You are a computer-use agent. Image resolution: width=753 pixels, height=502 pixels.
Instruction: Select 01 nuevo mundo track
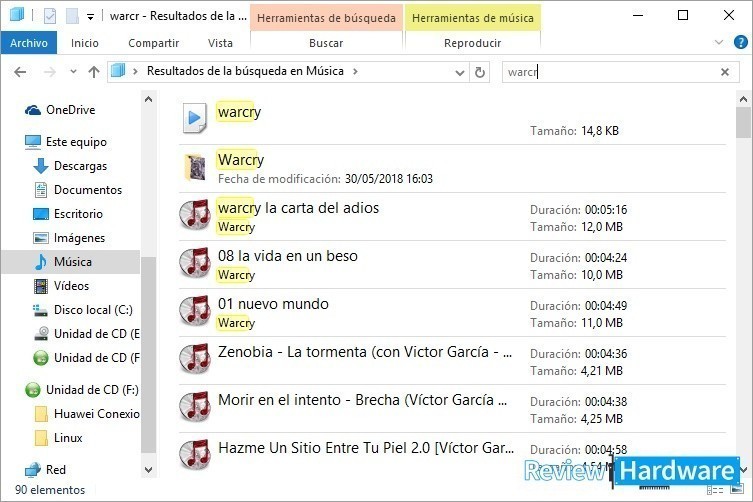[452, 313]
